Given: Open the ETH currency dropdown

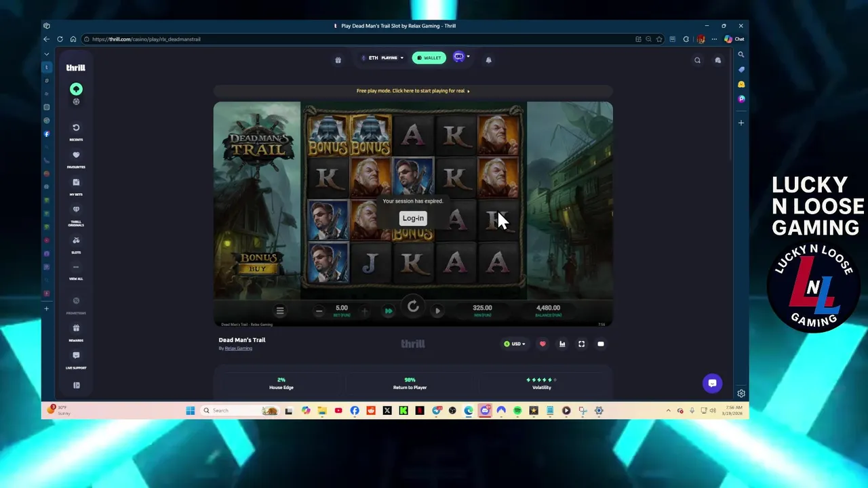Looking at the screenshot, I should (x=382, y=58).
